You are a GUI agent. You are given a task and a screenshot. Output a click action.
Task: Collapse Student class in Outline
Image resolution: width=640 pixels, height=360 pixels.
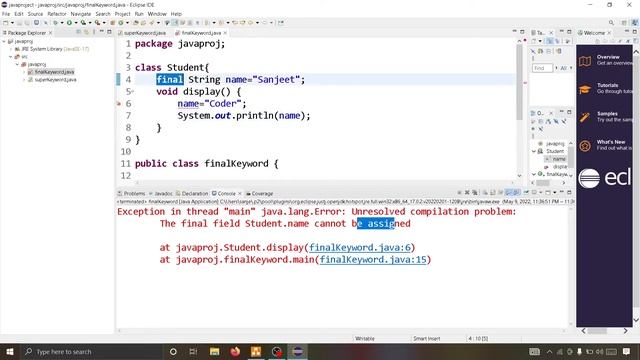(x=534, y=151)
